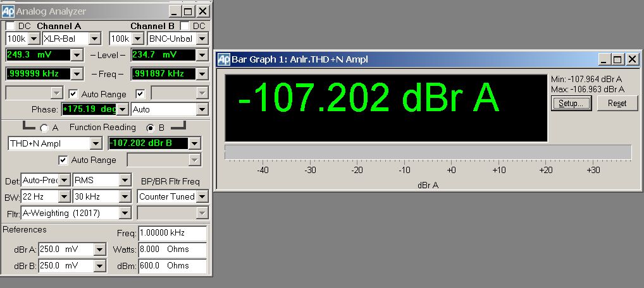Open dBr A reference units dropdown
The image size is (644, 288).
pyautogui.click(x=99, y=249)
